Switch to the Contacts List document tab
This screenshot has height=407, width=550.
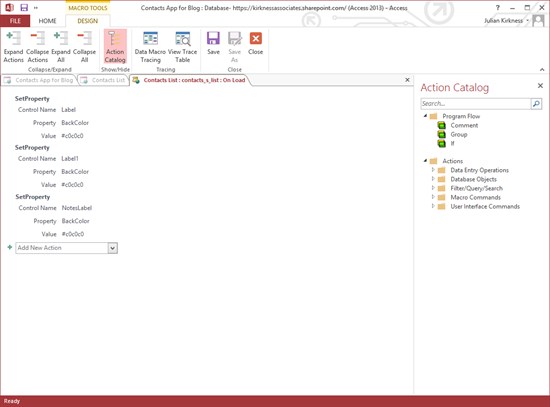click(103, 80)
